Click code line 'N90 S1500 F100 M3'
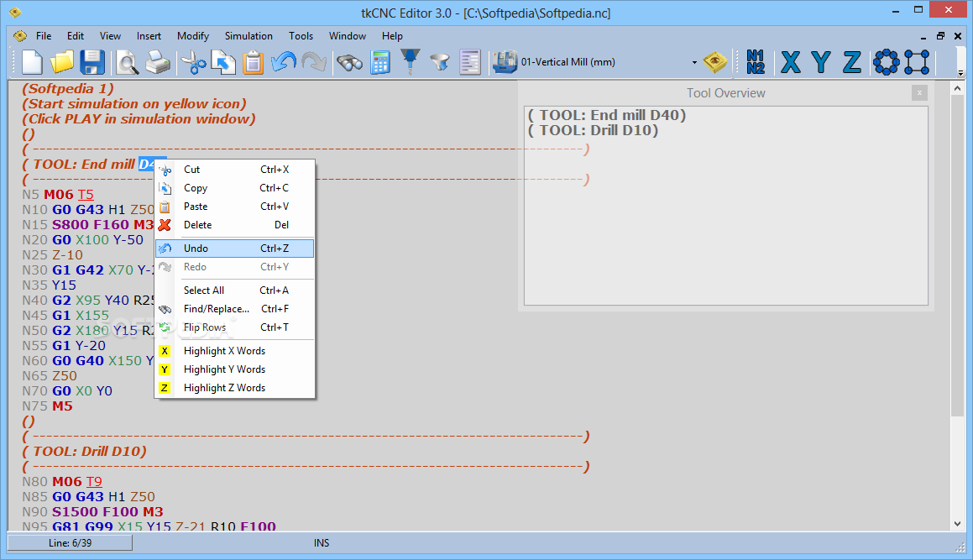Image resolution: width=973 pixels, height=560 pixels. 92,512
